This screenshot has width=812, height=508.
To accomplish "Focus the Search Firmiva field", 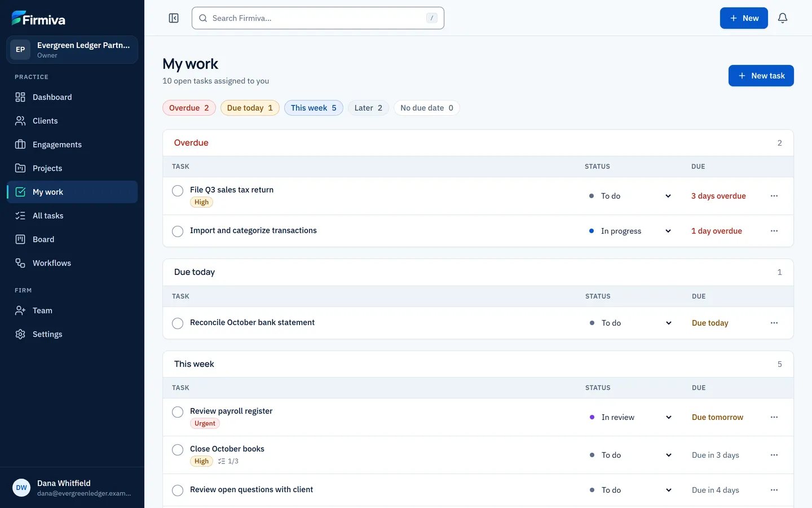I will pyautogui.click(x=318, y=18).
